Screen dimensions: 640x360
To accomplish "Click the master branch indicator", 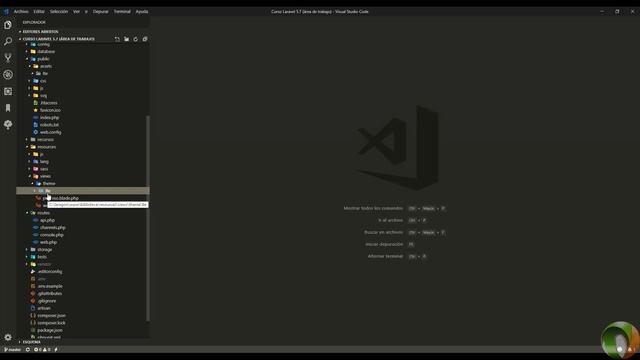I will click(x=12, y=349).
